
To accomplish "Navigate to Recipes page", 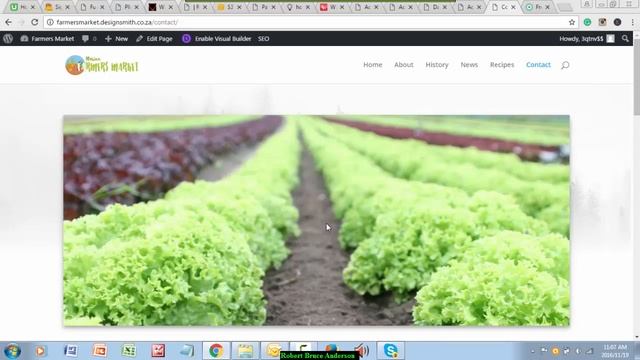I will point(502,65).
